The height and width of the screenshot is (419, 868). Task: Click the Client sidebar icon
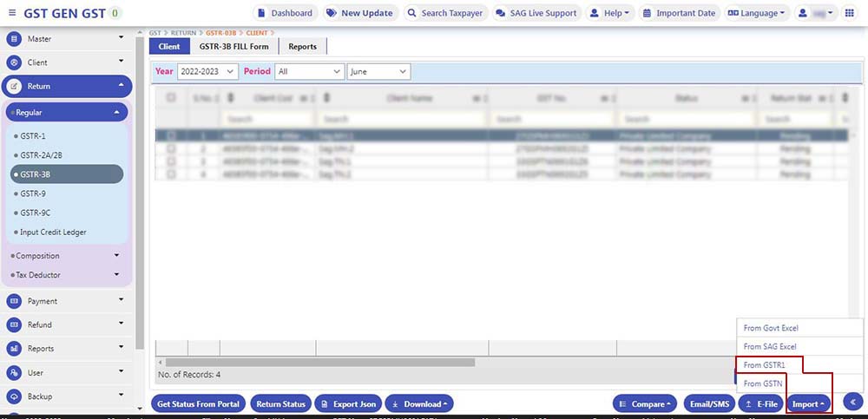tap(14, 62)
